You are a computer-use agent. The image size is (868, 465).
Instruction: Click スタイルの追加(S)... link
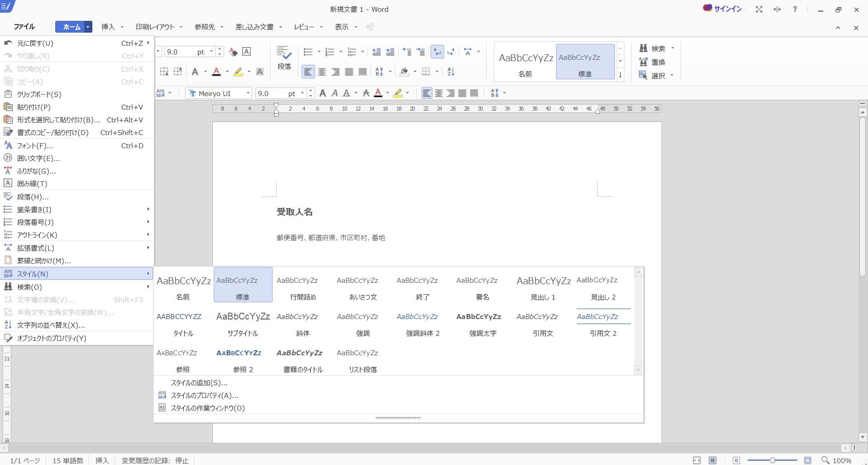coord(199,383)
